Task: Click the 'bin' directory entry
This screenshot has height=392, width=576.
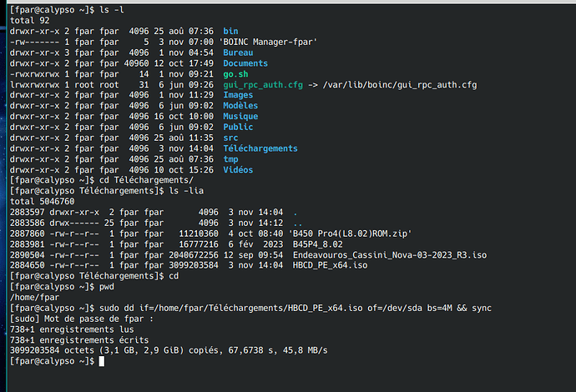Action: click(x=230, y=31)
